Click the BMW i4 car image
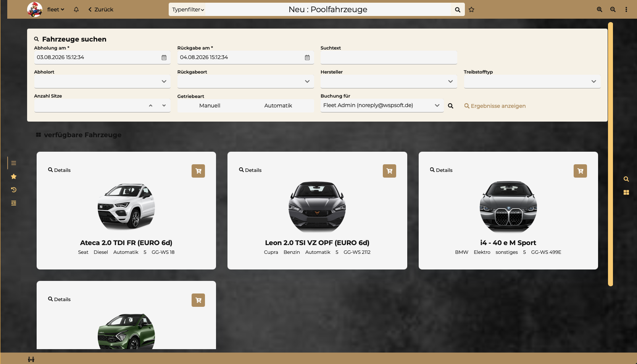Image resolution: width=637 pixels, height=364 pixels. point(508,207)
